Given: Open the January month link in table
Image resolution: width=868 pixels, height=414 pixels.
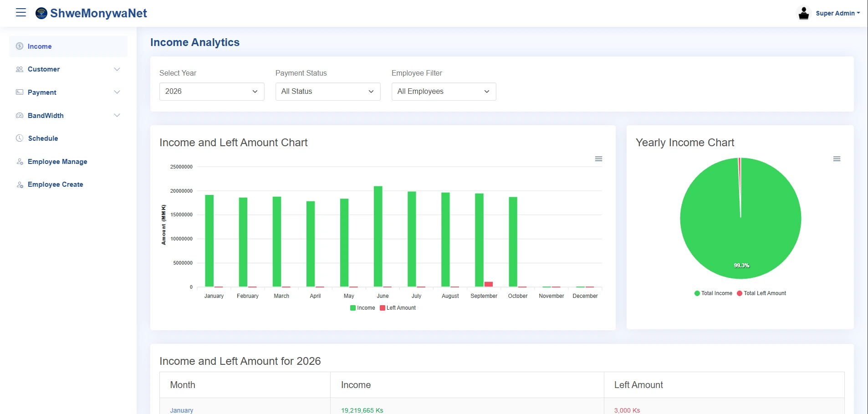Looking at the screenshot, I should pyautogui.click(x=182, y=410).
